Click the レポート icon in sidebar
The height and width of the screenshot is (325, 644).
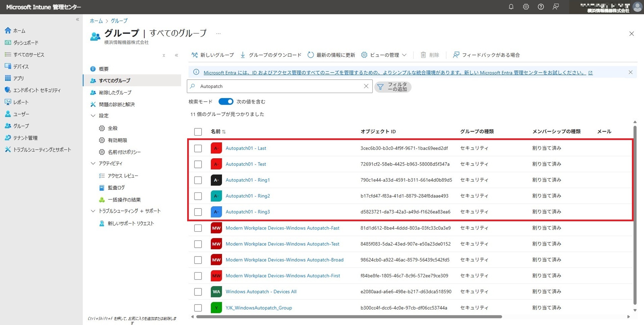[8, 102]
